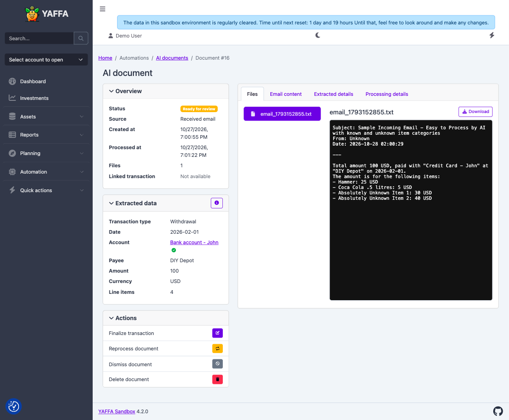The width and height of the screenshot is (509, 420).
Task: Follow the AI documents breadcrumb link
Action: coord(172,58)
